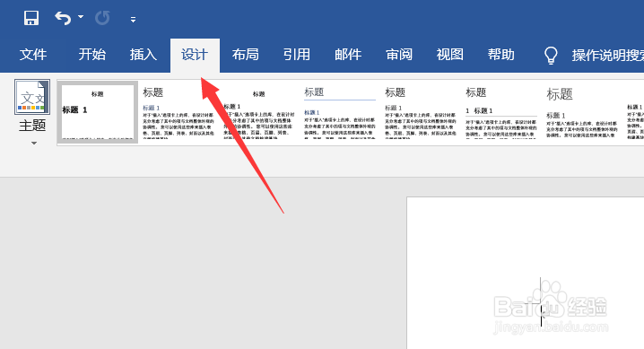Switch to the 邮件 (Mailings) tab
The width and height of the screenshot is (644, 349).
tap(348, 55)
